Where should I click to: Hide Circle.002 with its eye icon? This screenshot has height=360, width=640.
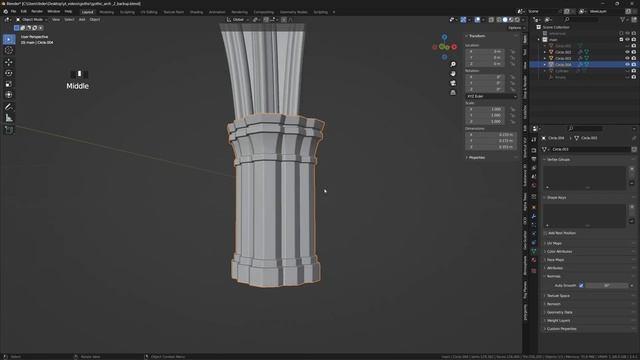pos(627,52)
